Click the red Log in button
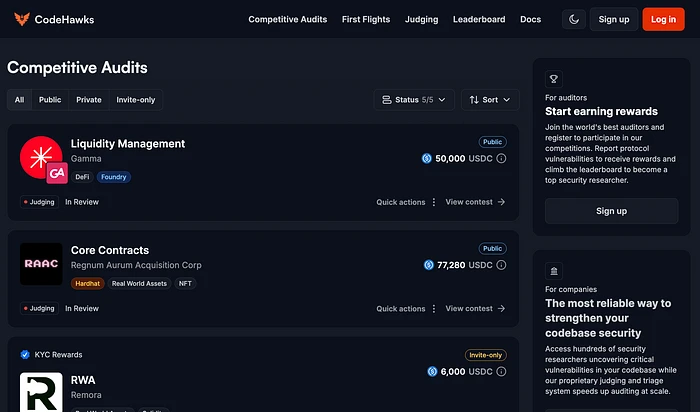Screen dimensions: 700x412 point(663,19)
